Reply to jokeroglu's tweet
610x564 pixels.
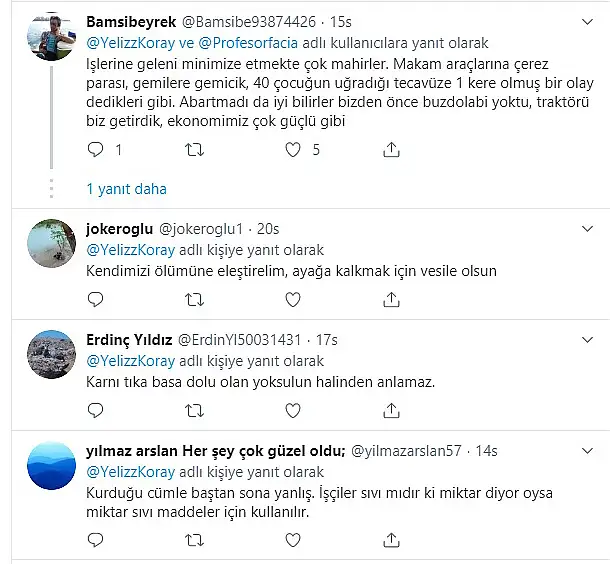click(95, 298)
